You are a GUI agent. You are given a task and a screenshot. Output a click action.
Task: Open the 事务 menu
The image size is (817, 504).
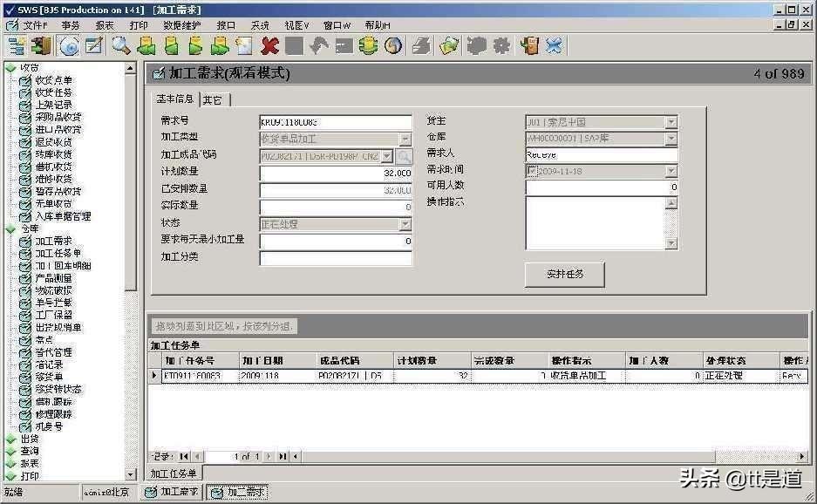coord(71,25)
